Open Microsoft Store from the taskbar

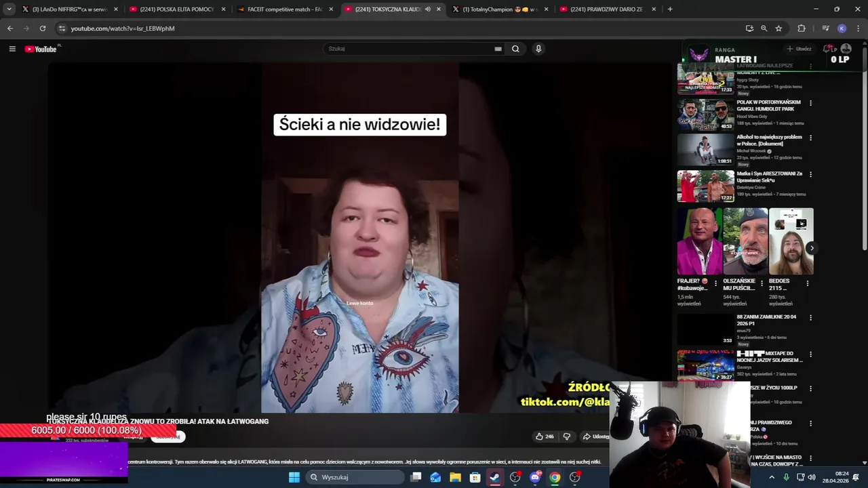click(475, 477)
